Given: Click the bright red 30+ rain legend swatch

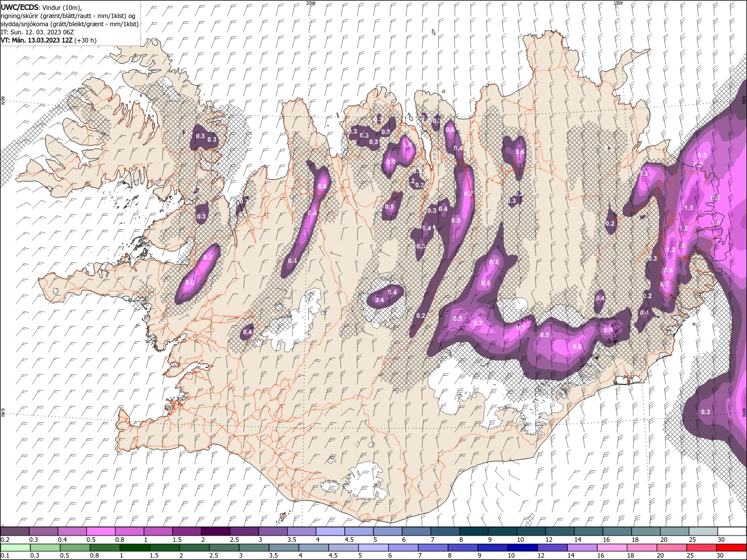Looking at the screenshot, I should (x=731, y=548).
